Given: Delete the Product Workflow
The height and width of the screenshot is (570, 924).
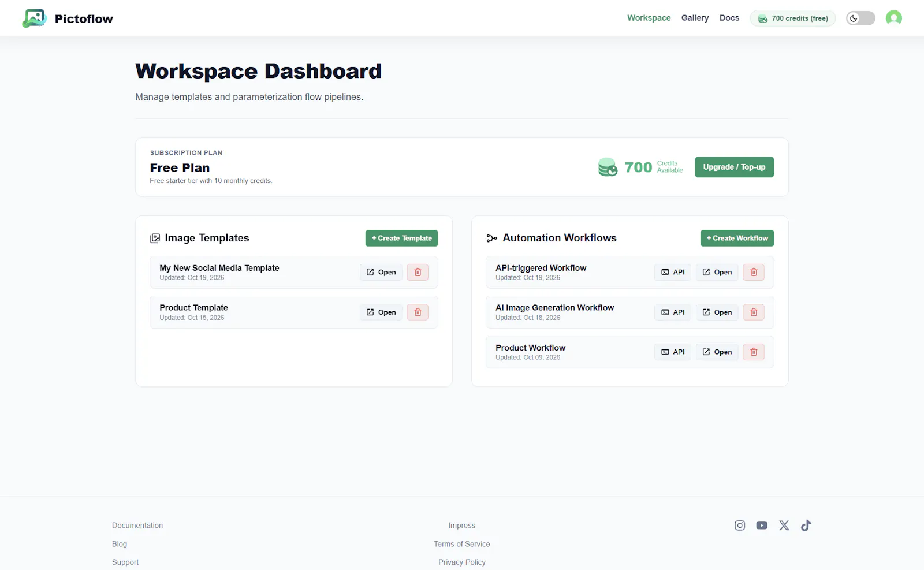Looking at the screenshot, I should point(754,352).
